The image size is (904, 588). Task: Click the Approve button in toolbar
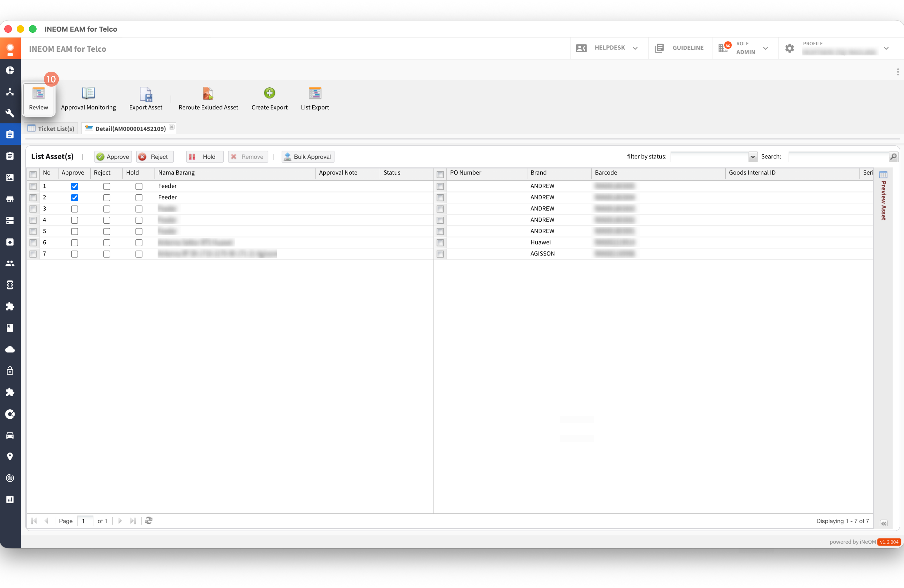113,156
